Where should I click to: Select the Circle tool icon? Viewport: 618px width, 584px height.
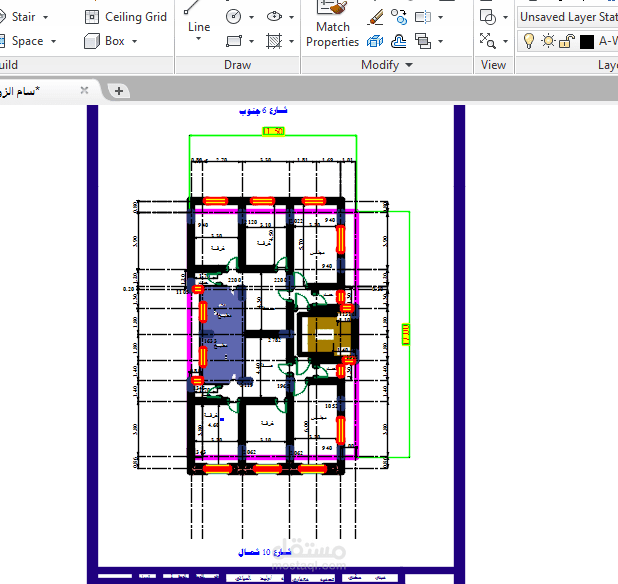click(x=234, y=17)
